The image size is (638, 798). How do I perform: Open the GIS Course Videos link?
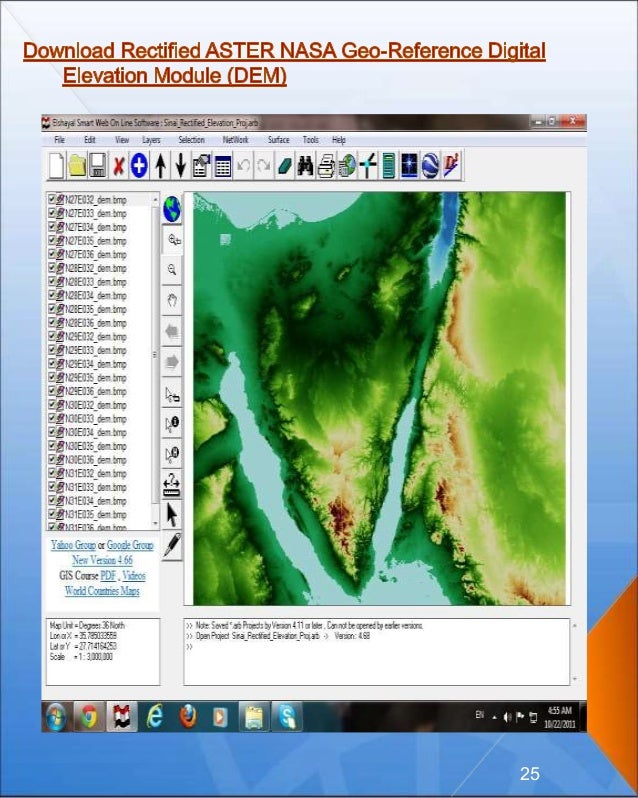134,576
